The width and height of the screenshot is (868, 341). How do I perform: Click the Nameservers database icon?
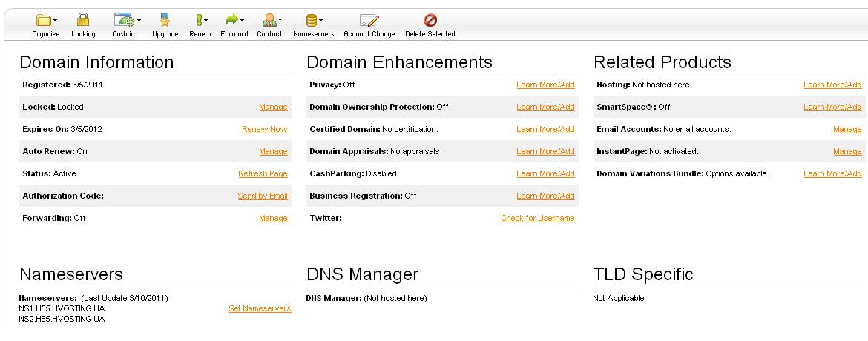[x=312, y=21]
